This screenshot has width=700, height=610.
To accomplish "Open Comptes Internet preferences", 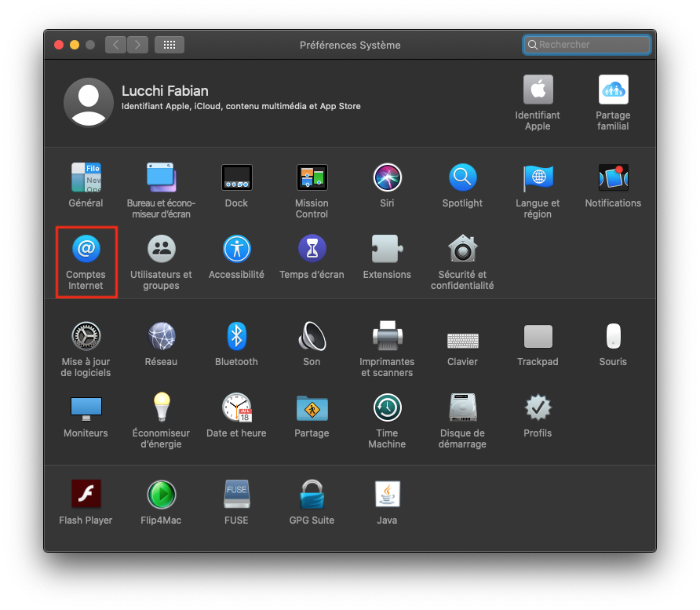I will (86, 250).
